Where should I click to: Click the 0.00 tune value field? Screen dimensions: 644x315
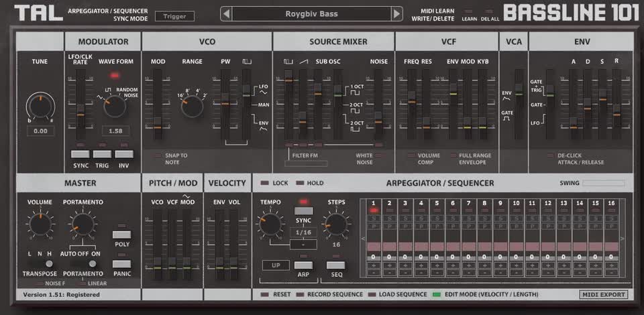pos(40,131)
